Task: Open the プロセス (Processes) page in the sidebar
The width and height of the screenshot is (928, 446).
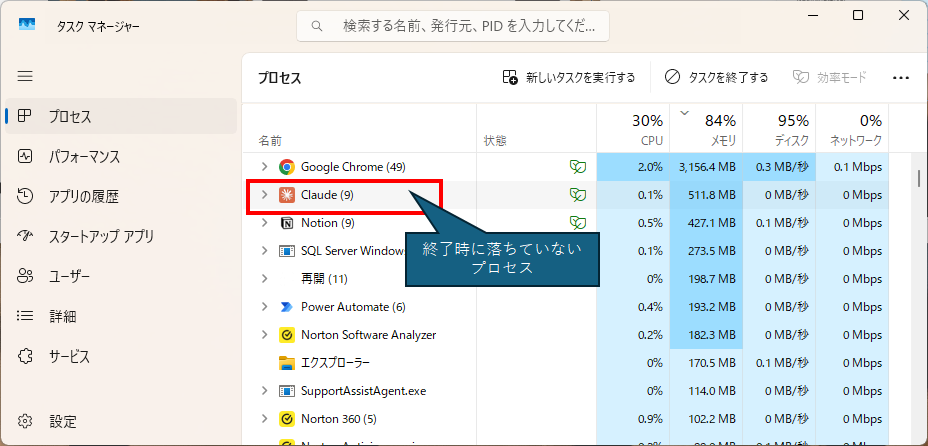Action: click(121, 117)
